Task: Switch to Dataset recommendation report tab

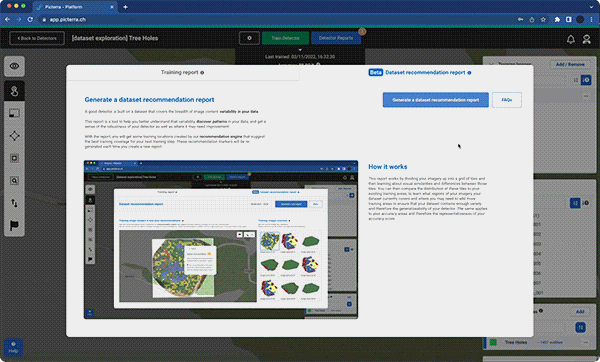Action: [420, 72]
